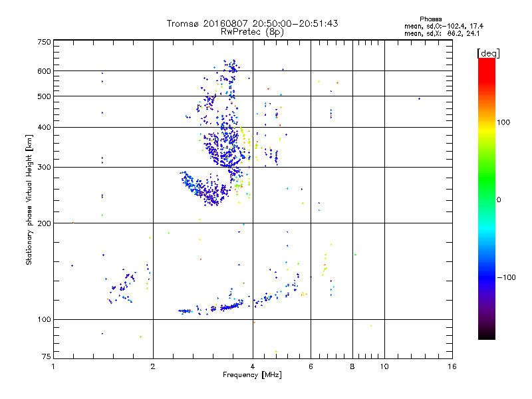Click the '[deg]' unit label above the color bar
Image resolution: width=532 pixels, height=399 pixels.
(488, 53)
